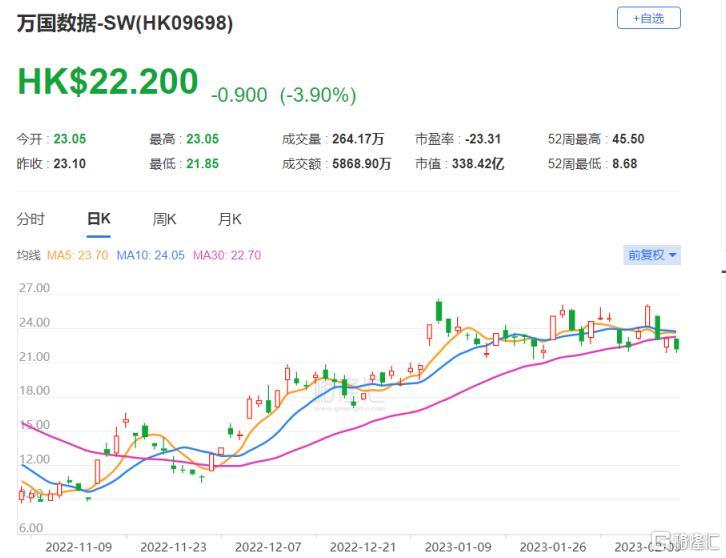Click the price change -0.900
Image resolution: width=726 pixels, height=558 pixels.
pyautogui.click(x=239, y=95)
